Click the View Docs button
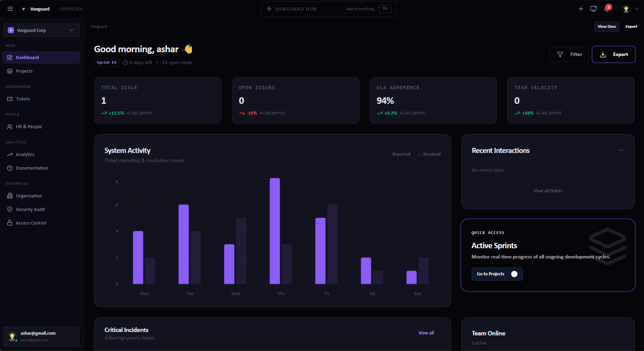Image resolution: width=644 pixels, height=351 pixels. coord(607,26)
